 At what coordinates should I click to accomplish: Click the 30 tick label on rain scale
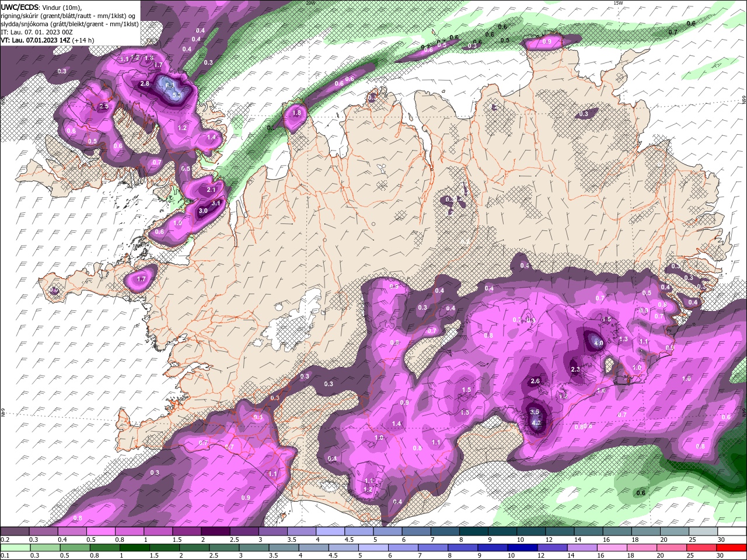coord(721,556)
